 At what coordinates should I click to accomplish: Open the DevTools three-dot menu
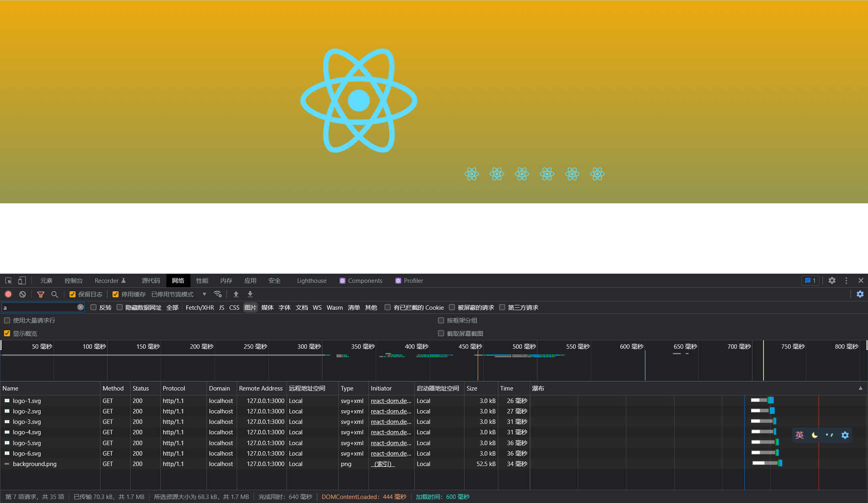point(846,280)
